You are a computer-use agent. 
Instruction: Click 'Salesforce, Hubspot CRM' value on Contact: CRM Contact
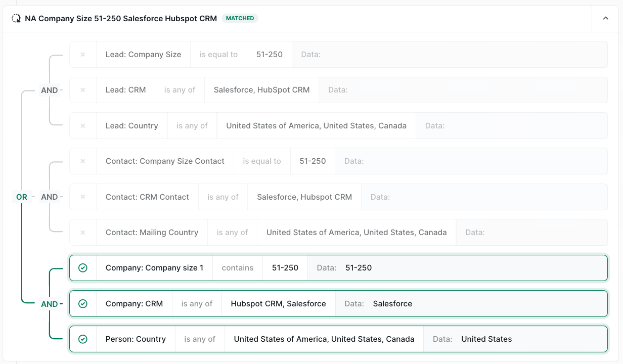304,197
